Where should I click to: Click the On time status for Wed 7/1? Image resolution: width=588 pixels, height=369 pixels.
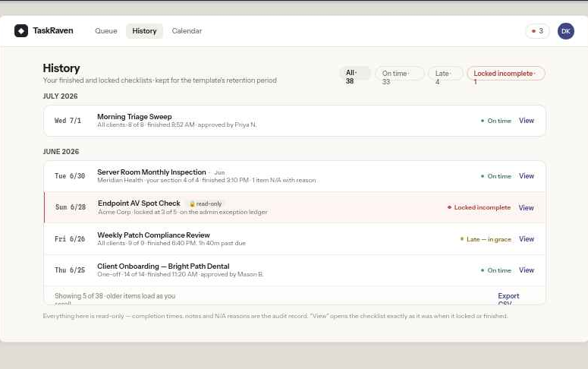(495, 121)
